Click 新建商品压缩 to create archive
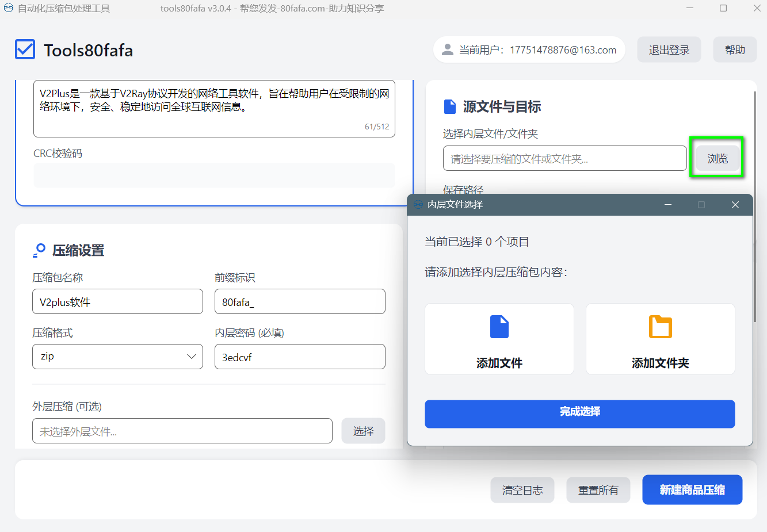Screen dimensions: 767x532 coord(692,490)
